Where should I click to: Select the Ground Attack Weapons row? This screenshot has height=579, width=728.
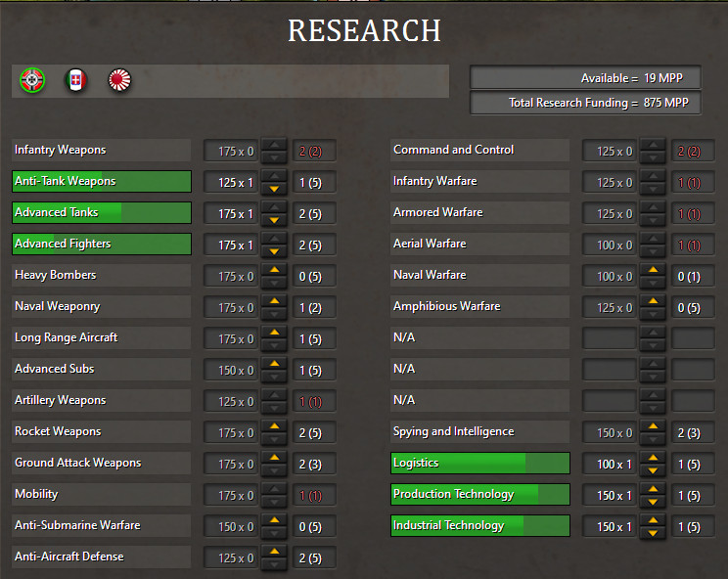point(102,463)
